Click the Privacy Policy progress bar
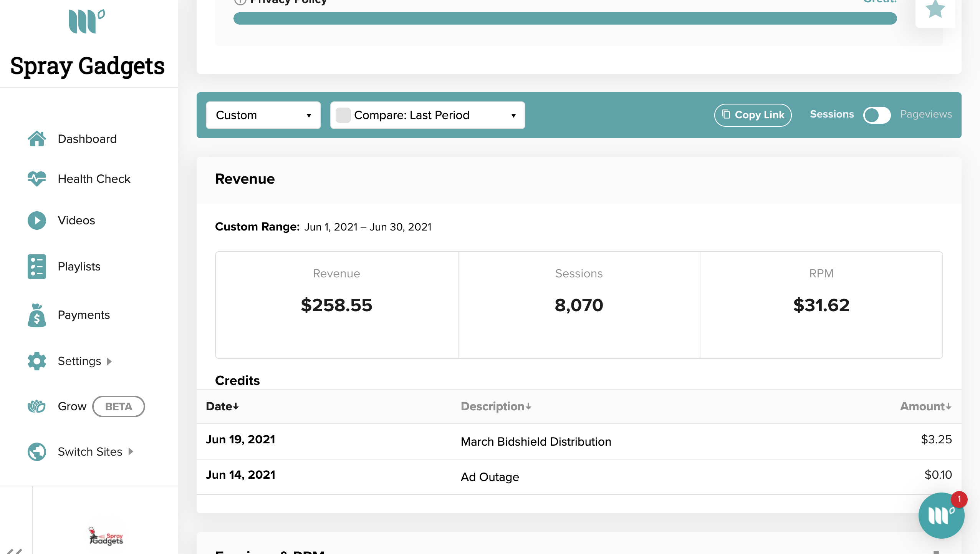Screen dimensions: 980x554 (565, 18)
